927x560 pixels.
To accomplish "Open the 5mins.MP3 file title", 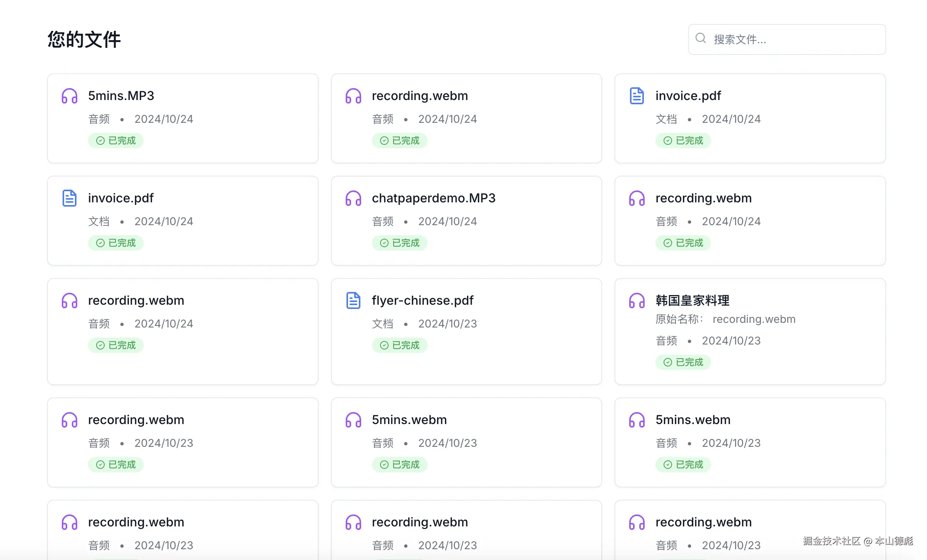I will coord(121,96).
